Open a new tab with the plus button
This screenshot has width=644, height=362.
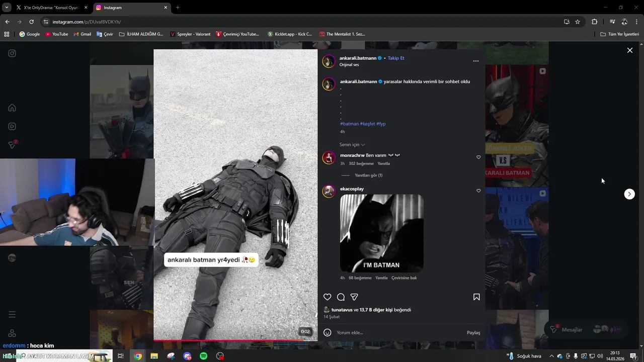[178, 8]
